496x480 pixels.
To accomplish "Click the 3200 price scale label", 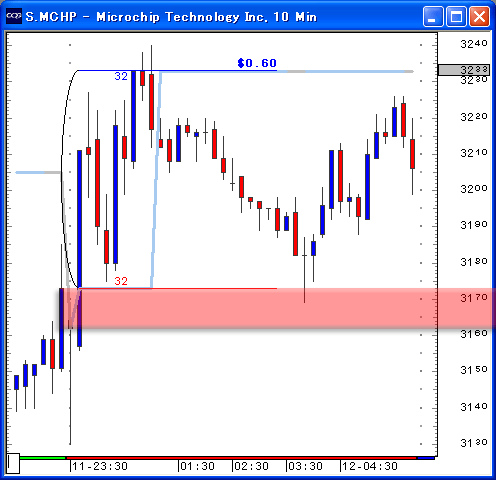I will [x=474, y=189].
